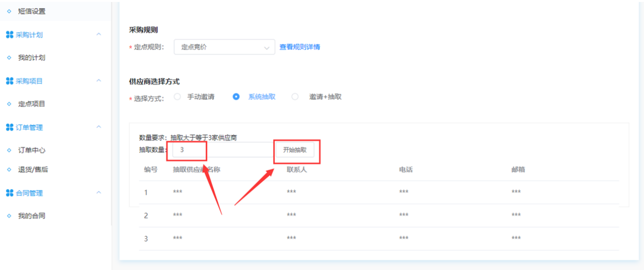Open the 定点规则 dropdown showing 定点竞价
Viewport: 644px width, 270px height.
(x=224, y=47)
